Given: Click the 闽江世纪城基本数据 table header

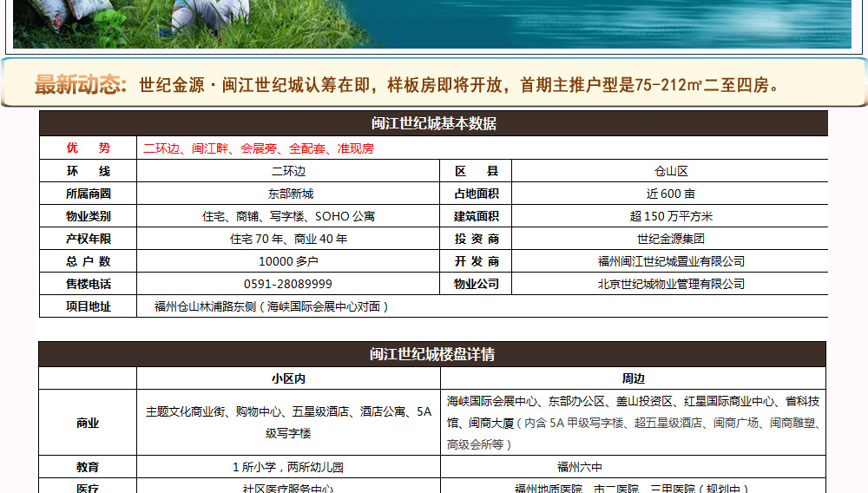Looking at the screenshot, I should [x=433, y=123].
